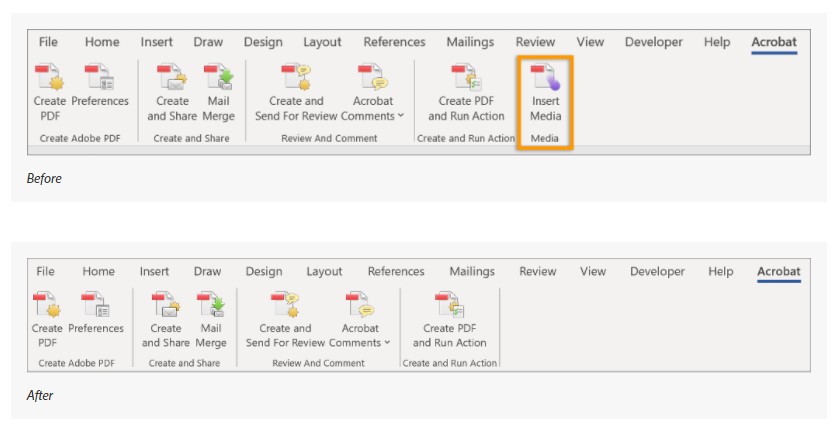839x431 pixels.
Task: Click the Help tab in the After ribbon
Action: point(721,271)
